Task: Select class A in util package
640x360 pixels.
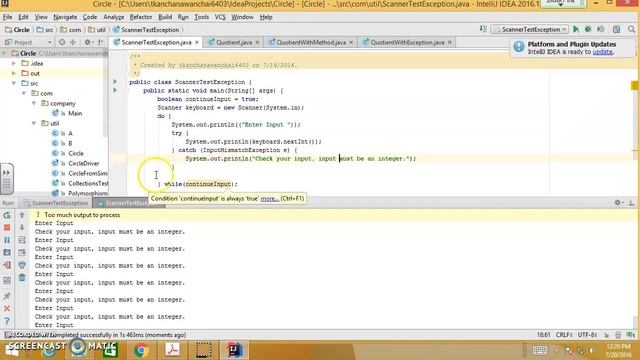Action: coord(70,133)
